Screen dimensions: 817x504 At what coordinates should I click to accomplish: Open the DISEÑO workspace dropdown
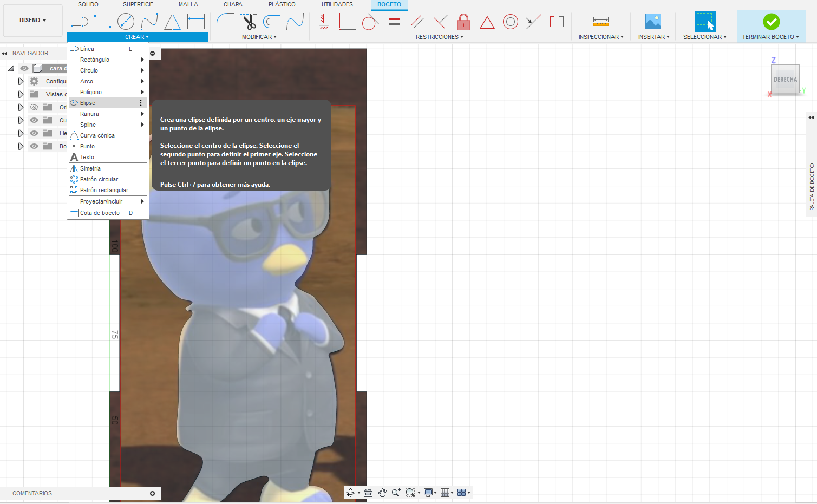click(32, 21)
